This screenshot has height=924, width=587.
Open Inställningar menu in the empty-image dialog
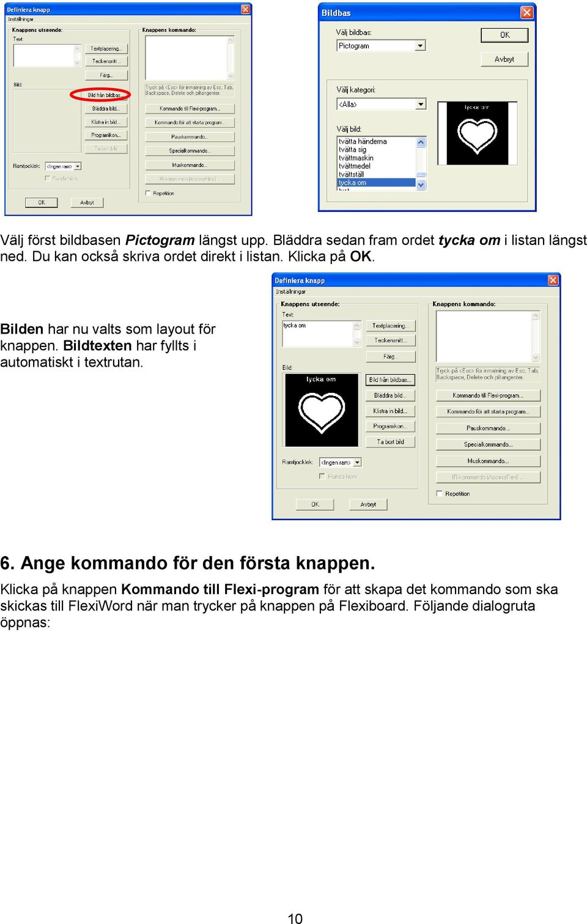click(x=21, y=19)
